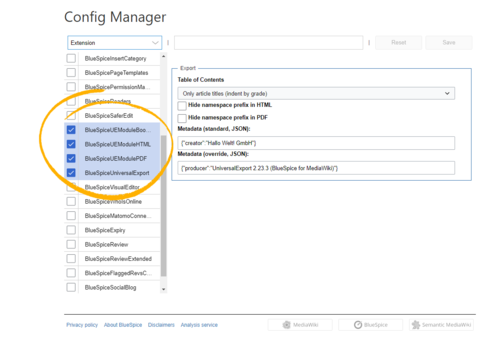Open the Disclaimers link
Screen dimensions: 504x361
pyautogui.click(x=161, y=325)
